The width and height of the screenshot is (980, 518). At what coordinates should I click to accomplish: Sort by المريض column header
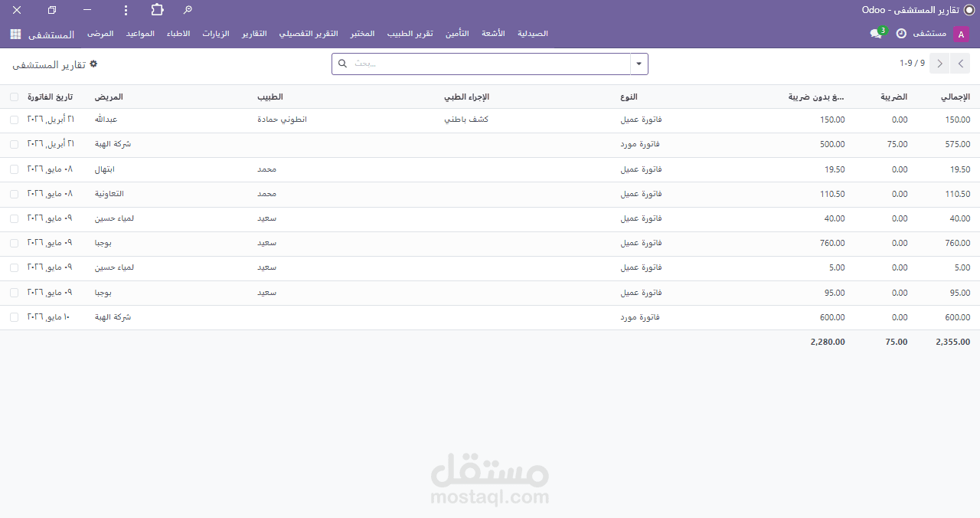(109, 97)
